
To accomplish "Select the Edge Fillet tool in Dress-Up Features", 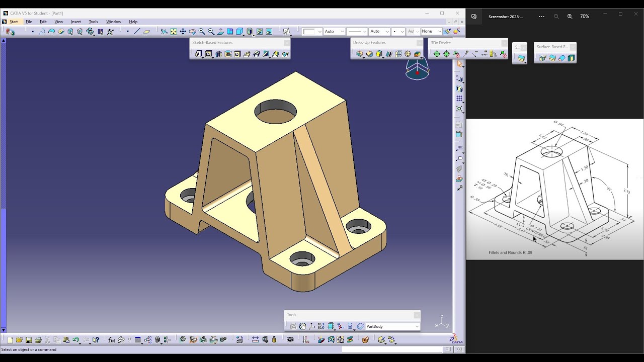I will click(x=360, y=54).
